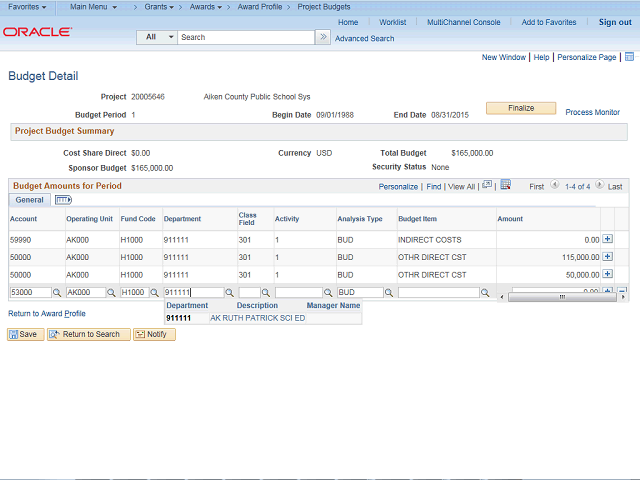Image resolution: width=640 pixels, height=480 pixels.
Task: Open the Department lookup magnifier icon
Action: [230, 293]
